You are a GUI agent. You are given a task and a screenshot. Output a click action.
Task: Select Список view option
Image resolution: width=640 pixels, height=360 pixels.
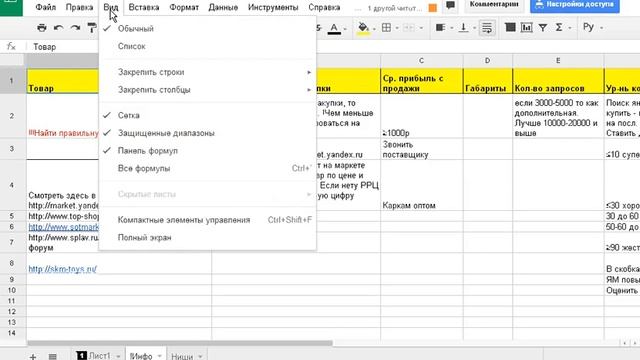click(207, 46)
